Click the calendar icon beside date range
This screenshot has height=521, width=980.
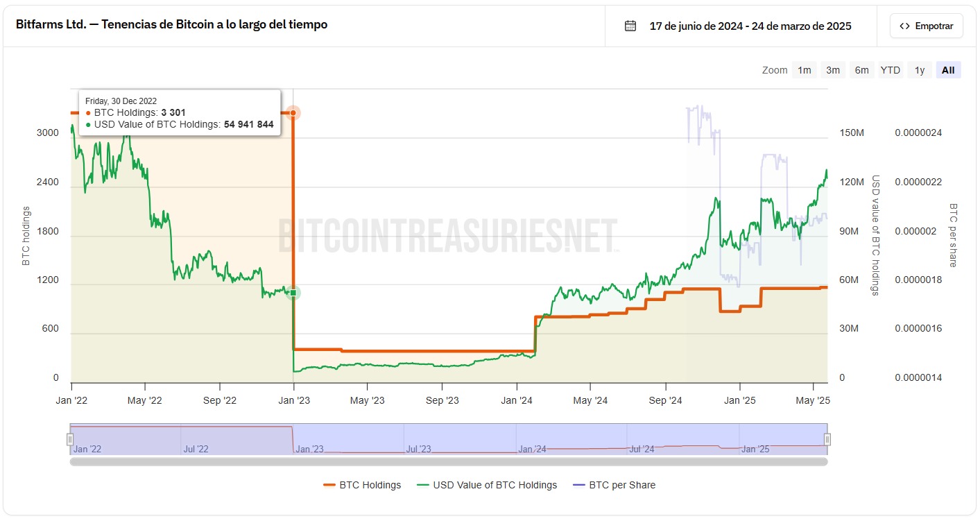[x=630, y=26]
